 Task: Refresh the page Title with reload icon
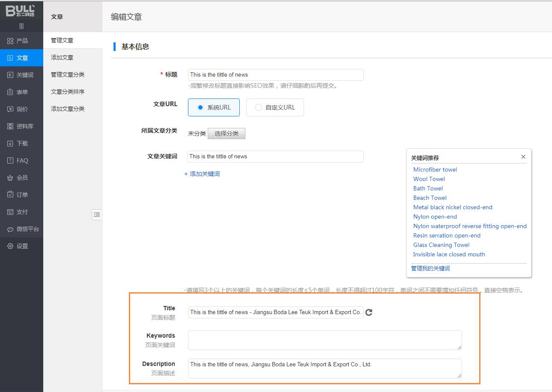(369, 312)
